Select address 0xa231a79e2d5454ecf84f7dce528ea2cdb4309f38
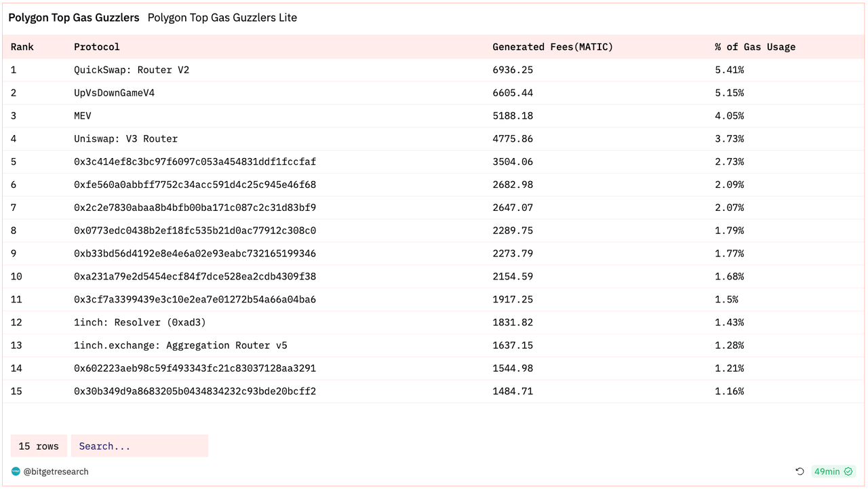The image size is (868, 489). pyautogui.click(x=195, y=277)
